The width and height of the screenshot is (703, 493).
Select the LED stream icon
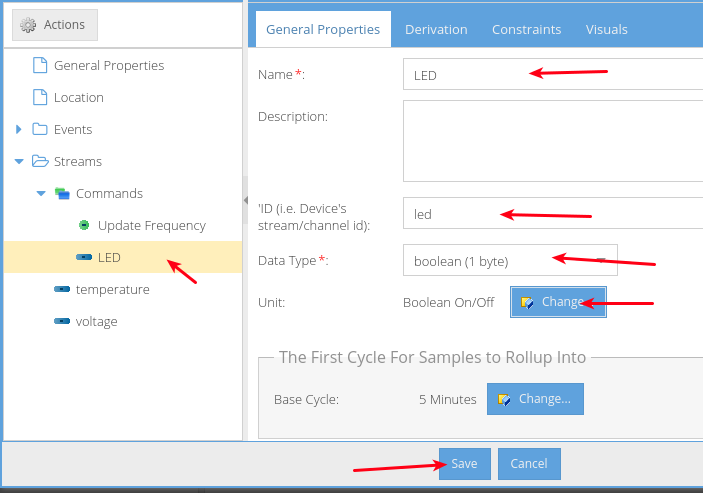pos(84,258)
